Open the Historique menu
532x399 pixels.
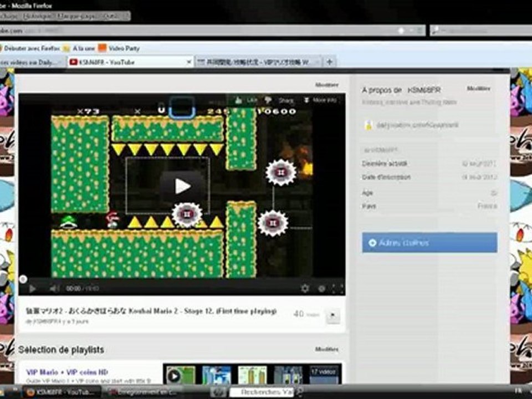pyautogui.click(x=38, y=16)
